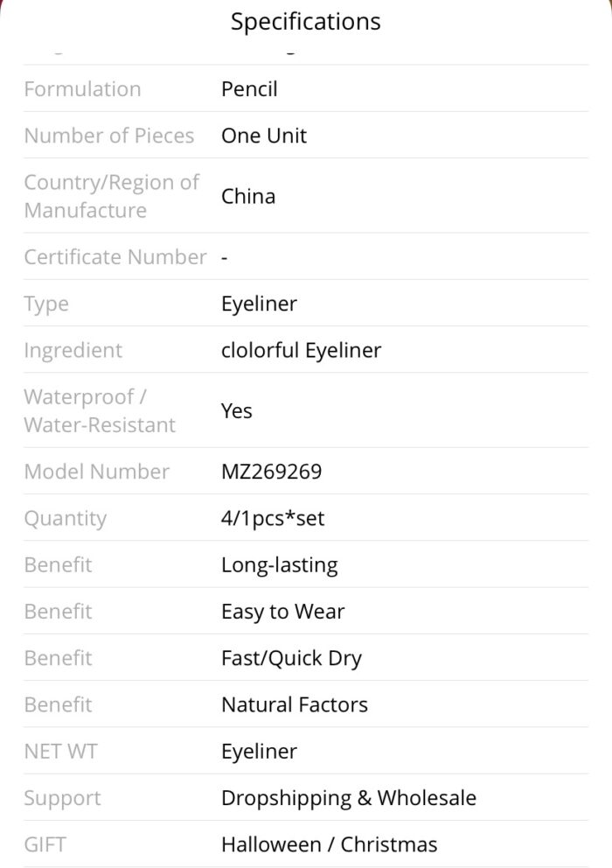The image size is (612, 868).
Task: Click the Waterproof Yes value
Action: tap(236, 411)
